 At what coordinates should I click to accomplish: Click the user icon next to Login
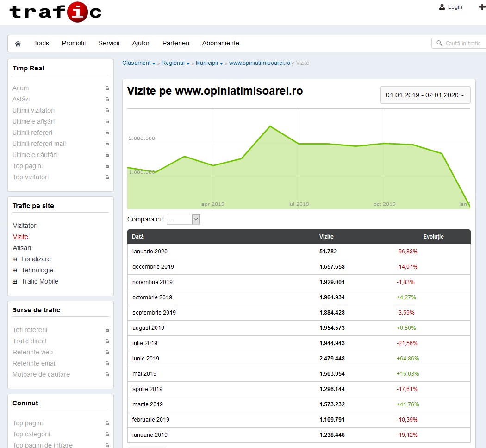(x=442, y=7)
